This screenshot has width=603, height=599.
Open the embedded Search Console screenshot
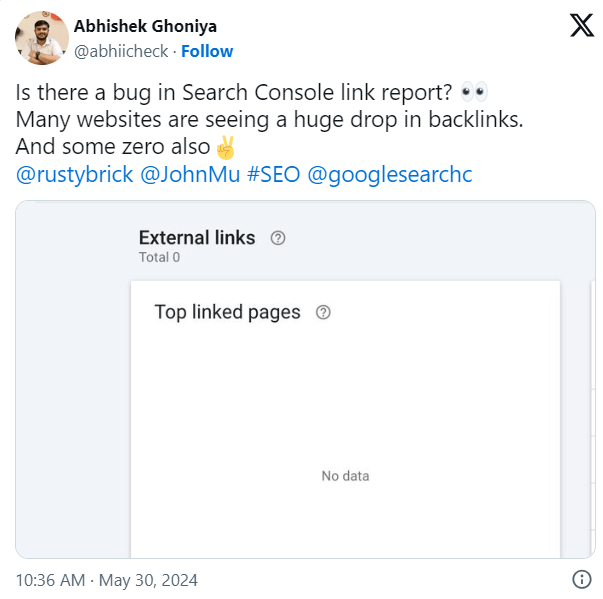(305, 379)
